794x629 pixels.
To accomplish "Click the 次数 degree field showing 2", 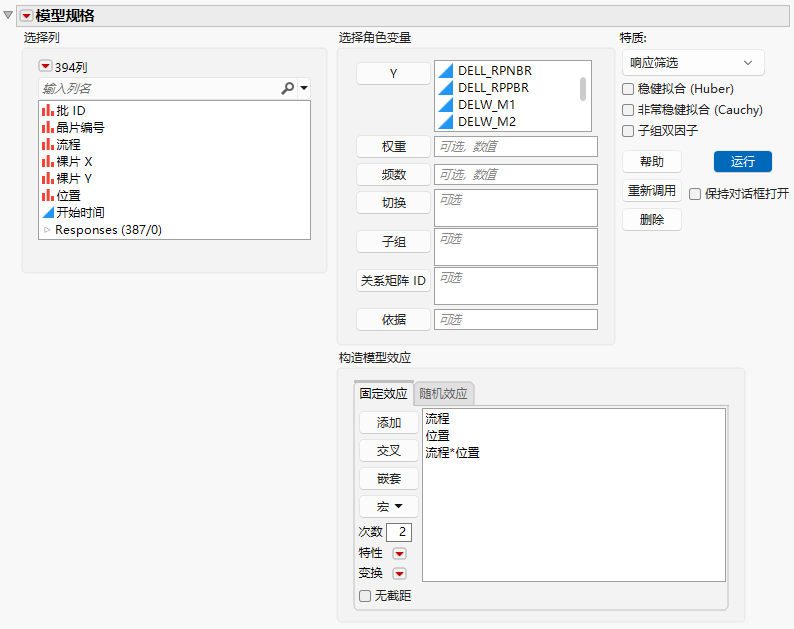I will pyautogui.click(x=399, y=532).
